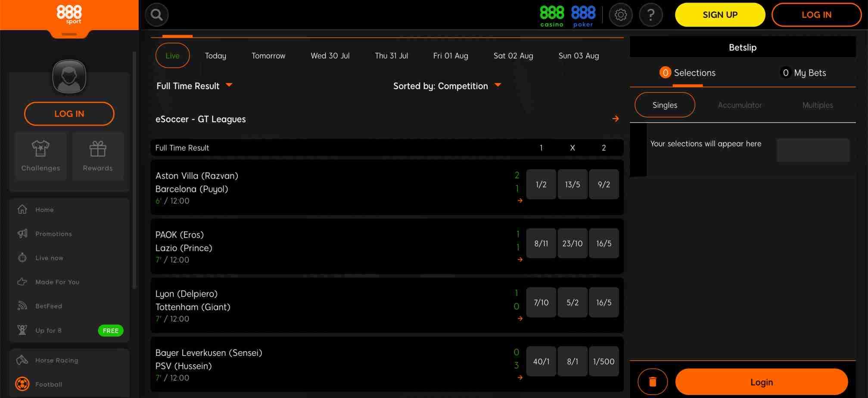Click the header LOG IN button

[x=816, y=15]
